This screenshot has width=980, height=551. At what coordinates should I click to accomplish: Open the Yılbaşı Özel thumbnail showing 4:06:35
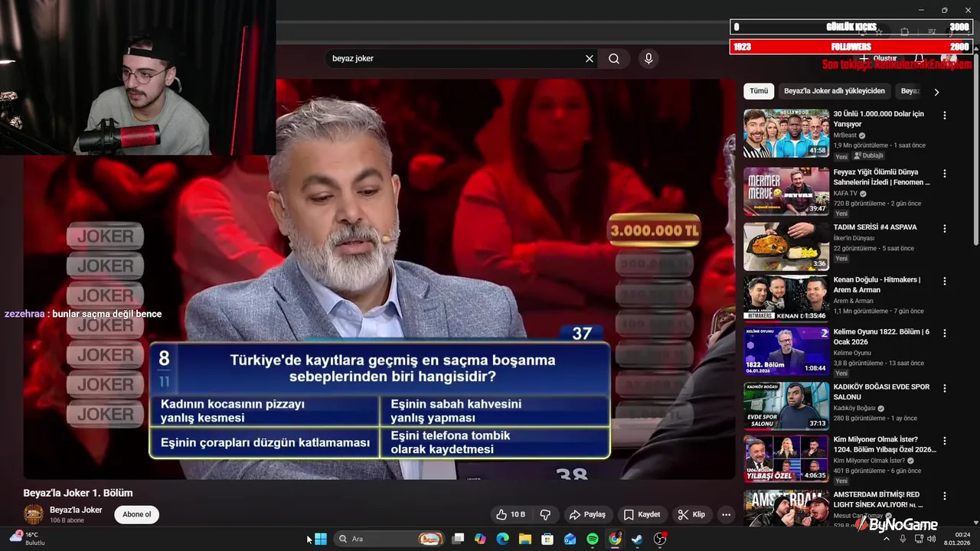tap(786, 459)
